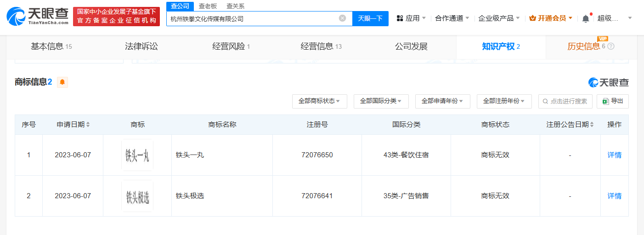The width and height of the screenshot is (644, 235).
Task: Expand the 企业级产品 menu
Action: click(499, 18)
